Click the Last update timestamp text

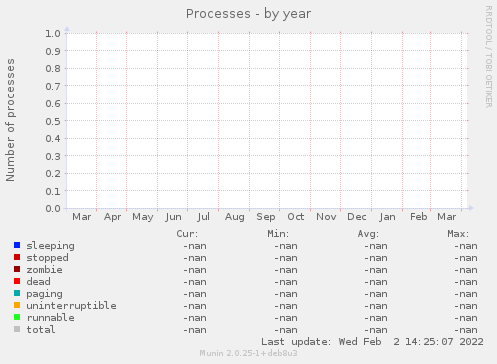pyautogui.click(x=372, y=342)
